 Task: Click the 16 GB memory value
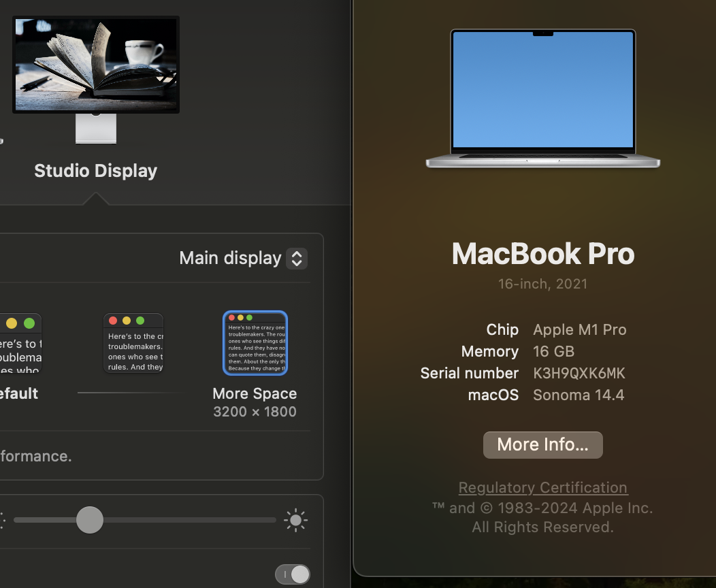(554, 352)
